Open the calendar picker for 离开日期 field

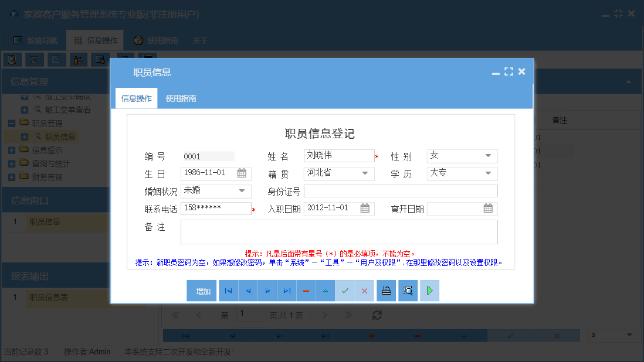487,207
